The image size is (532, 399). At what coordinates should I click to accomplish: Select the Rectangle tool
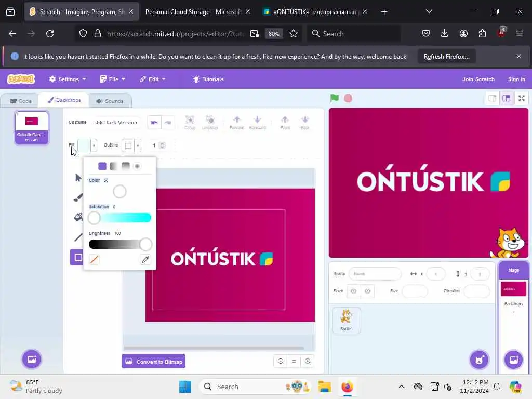coord(78,258)
